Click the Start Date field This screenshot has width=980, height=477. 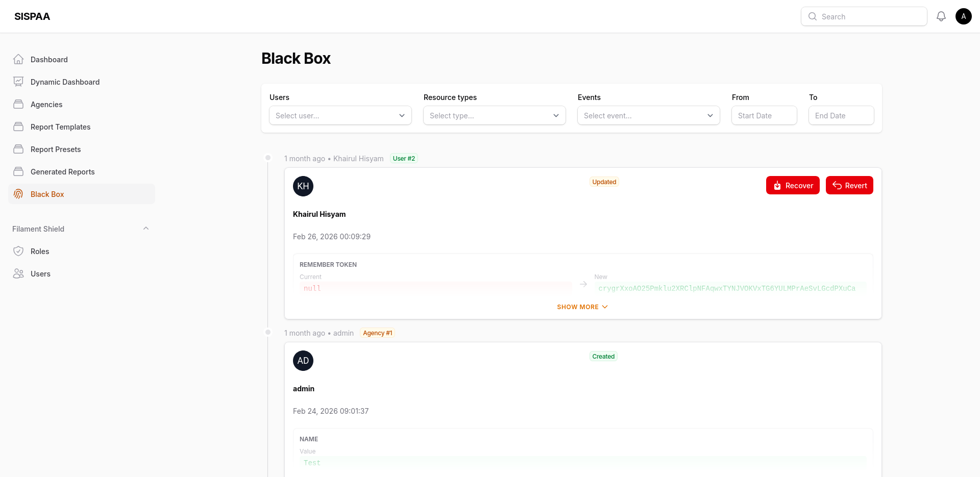coord(764,115)
